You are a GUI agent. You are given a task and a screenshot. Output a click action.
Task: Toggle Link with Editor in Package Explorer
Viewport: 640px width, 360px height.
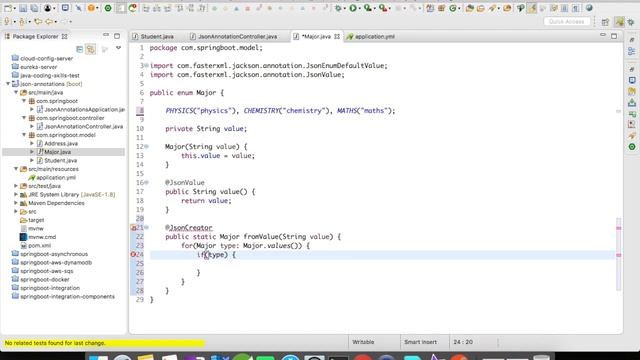click(91, 49)
